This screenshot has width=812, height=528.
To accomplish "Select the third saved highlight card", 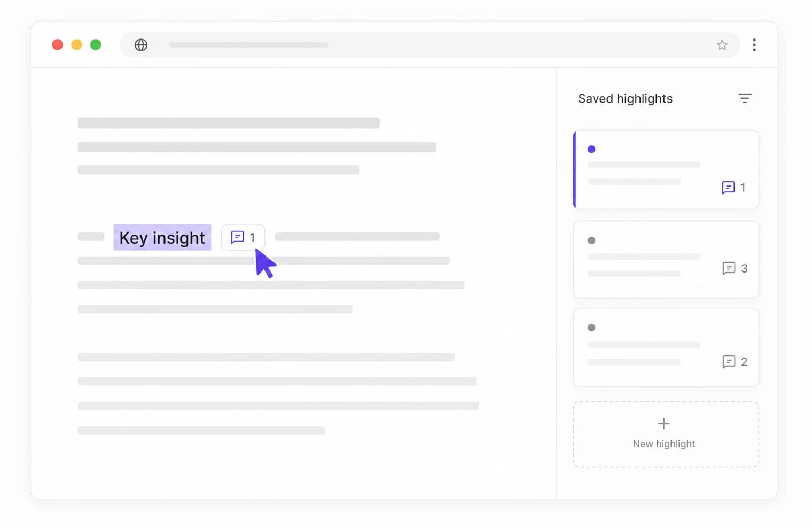I will point(666,347).
